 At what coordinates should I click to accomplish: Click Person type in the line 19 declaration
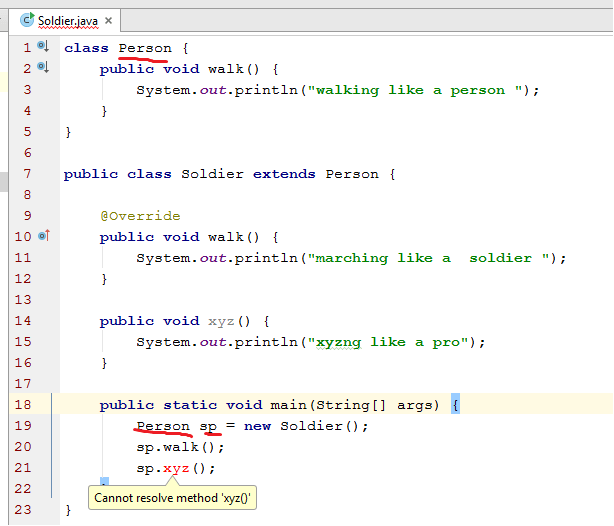(x=163, y=426)
